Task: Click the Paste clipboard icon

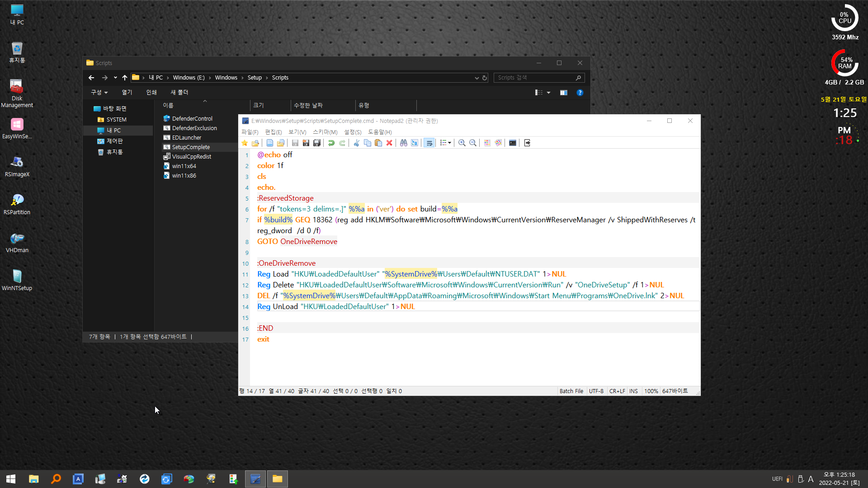Action: coord(378,143)
